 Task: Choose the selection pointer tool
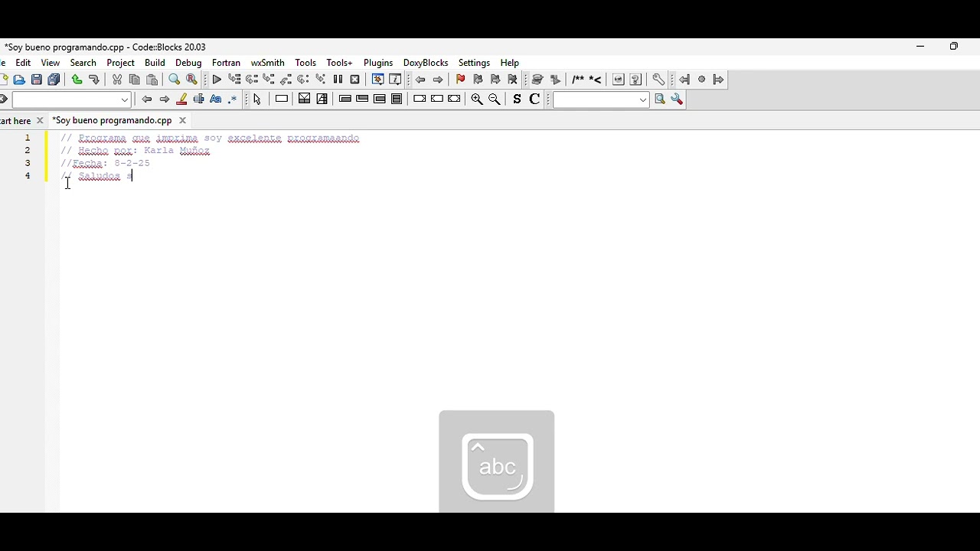point(257,99)
